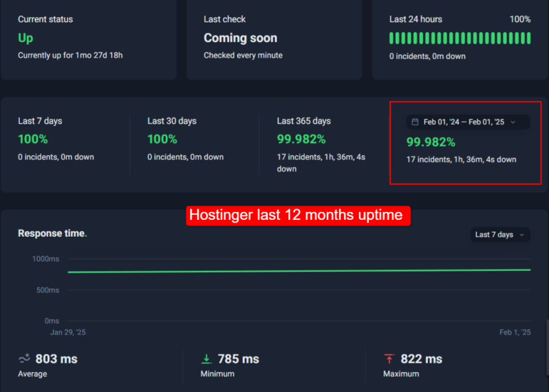The image size is (549, 392).
Task: Expand the chevron of the date range picker
Action: point(513,122)
